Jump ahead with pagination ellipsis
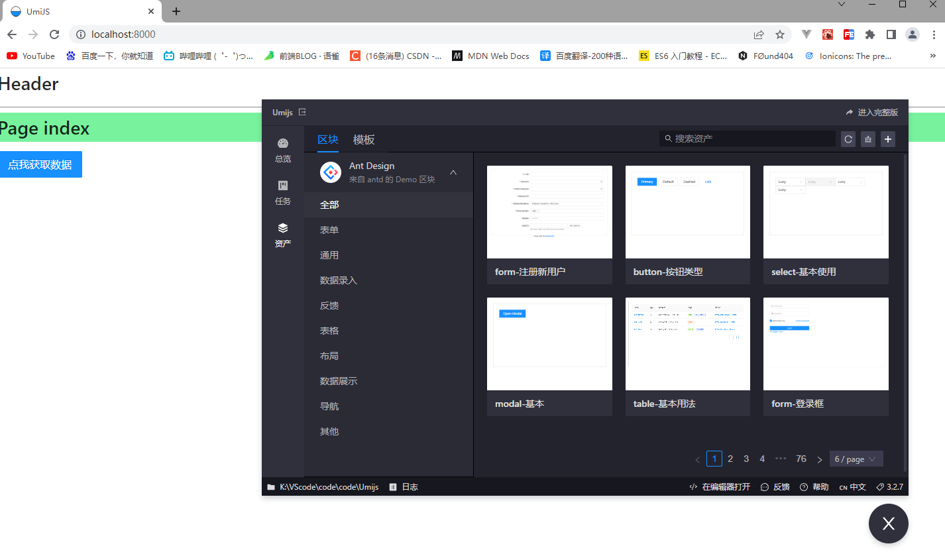 (781, 459)
